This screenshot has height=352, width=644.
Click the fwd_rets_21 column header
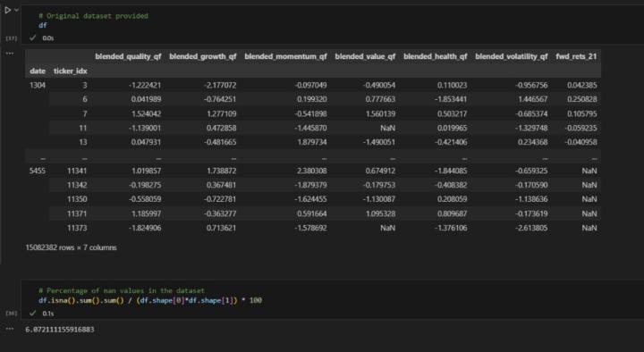(x=576, y=56)
